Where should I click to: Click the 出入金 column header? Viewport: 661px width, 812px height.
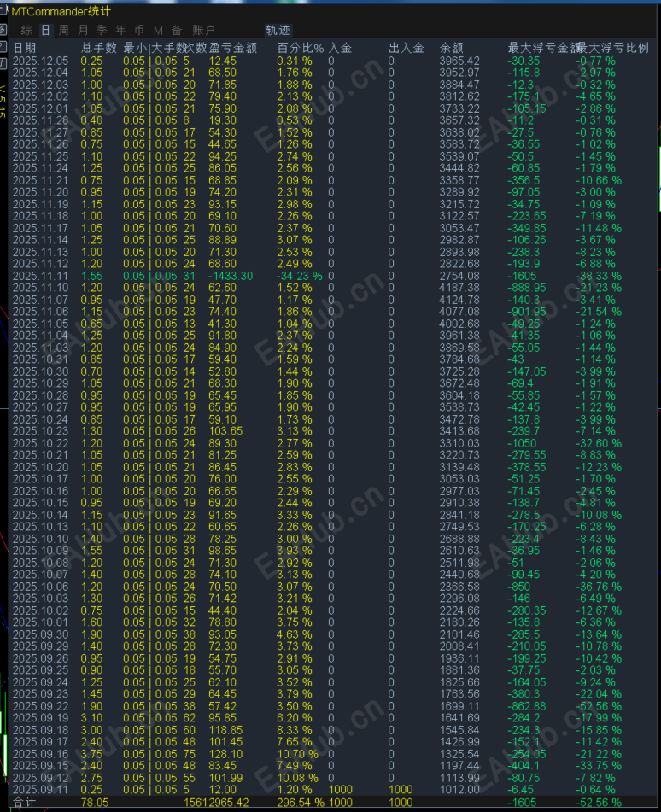[x=407, y=48]
